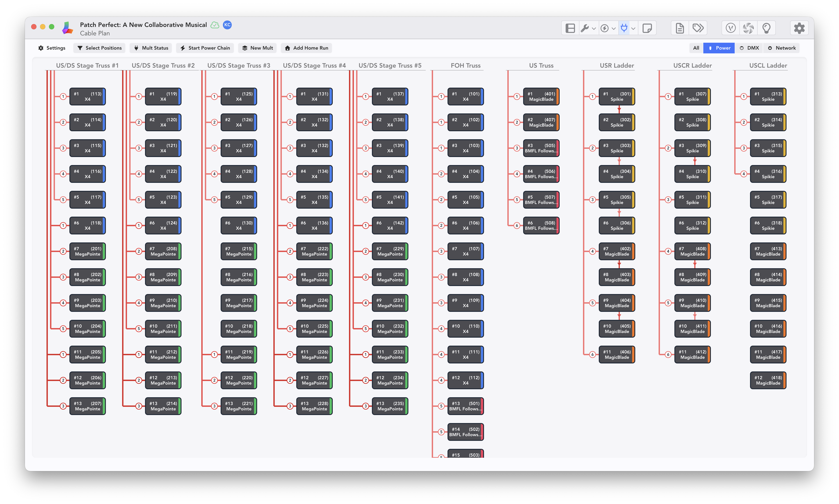The height and width of the screenshot is (504, 839).
Task: Select fixture #2 (302) Spikie on USR Ladder
Action: [617, 122]
